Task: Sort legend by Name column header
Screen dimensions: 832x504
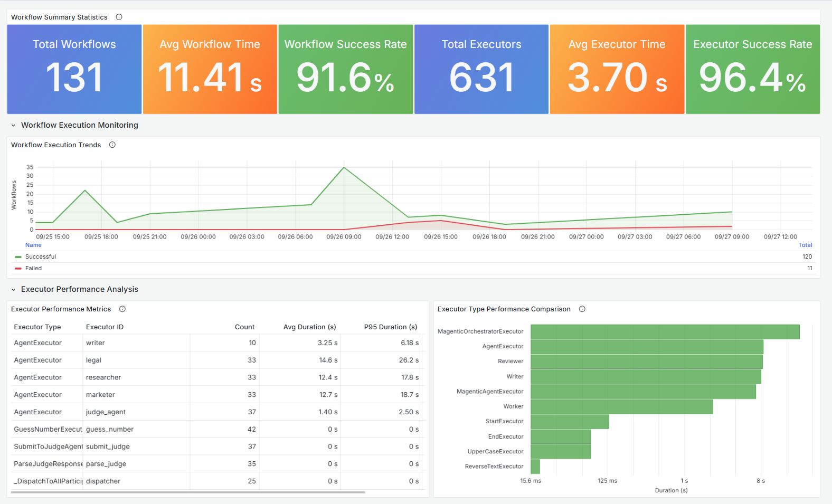Action: click(33, 245)
